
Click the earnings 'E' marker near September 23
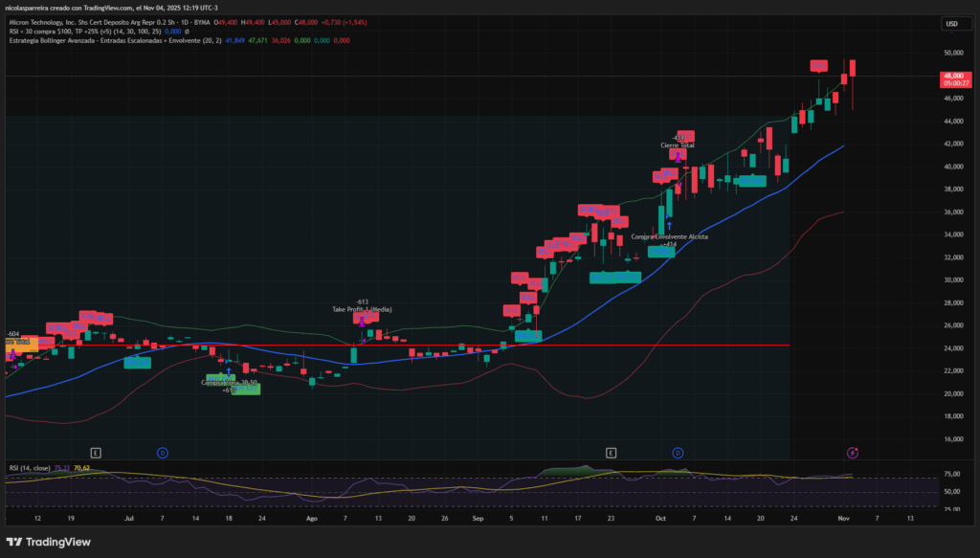tap(611, 452)
